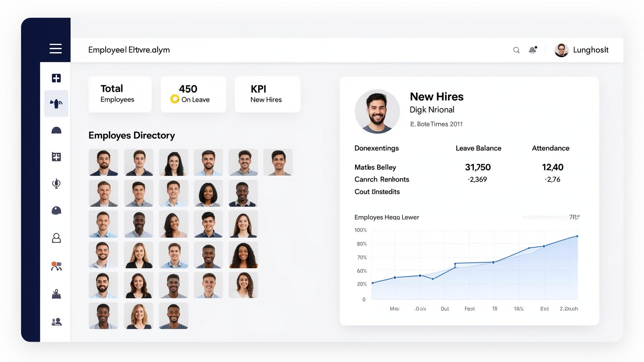
Task: Click the Matles Belley entry
Action: pos(375,167)
